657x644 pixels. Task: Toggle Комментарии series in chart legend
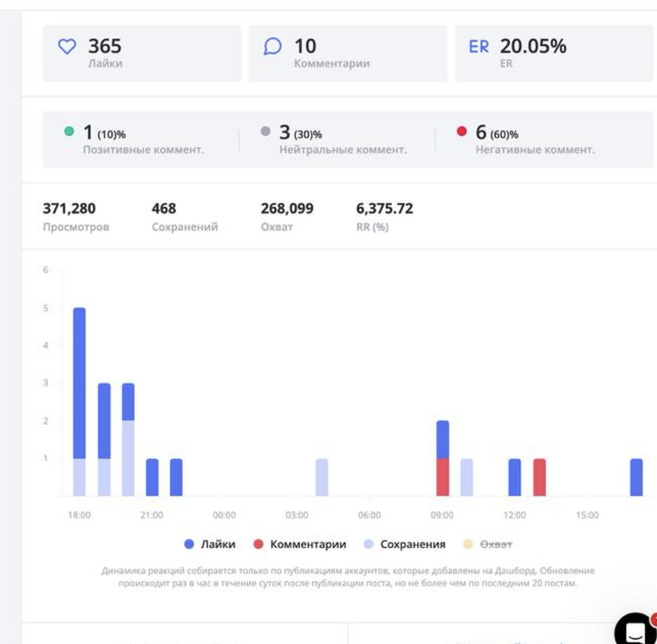click(308, 544)
